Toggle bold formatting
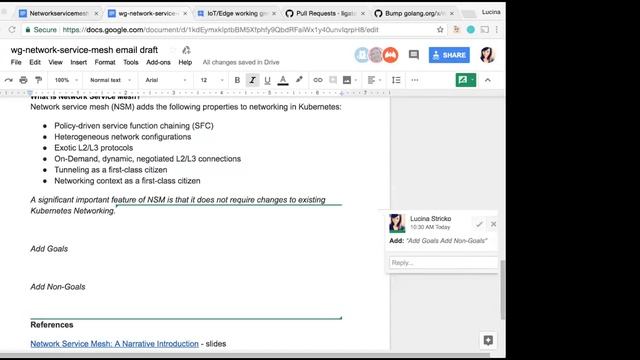Screen dimensions: 640x360 pyautogui.click(x=237, y=80)
